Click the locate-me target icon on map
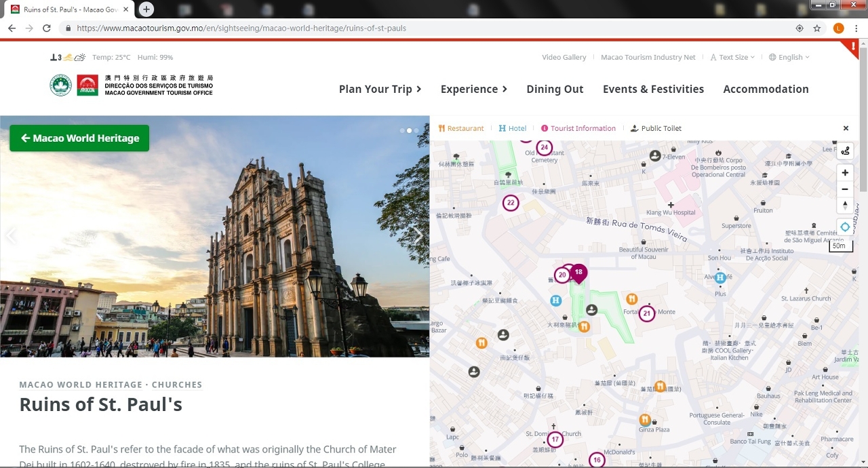 tap(844, 227)
